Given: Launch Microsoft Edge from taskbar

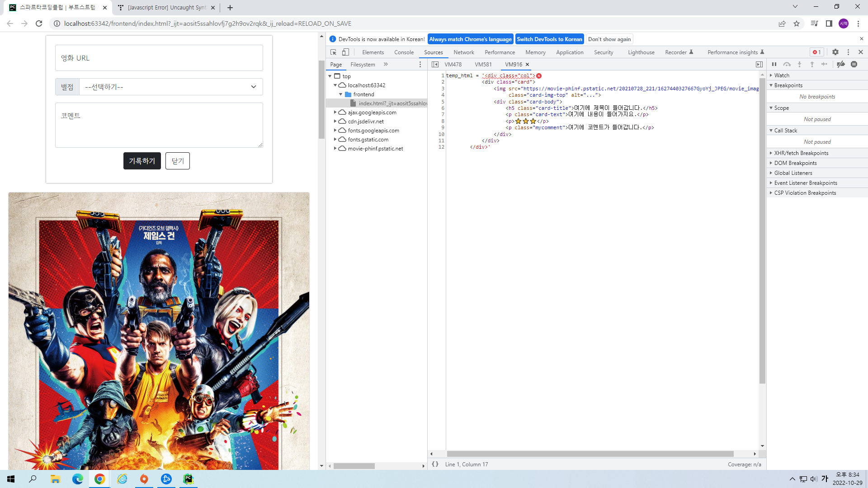Looking at the screenshot, I should pos(77,479).
